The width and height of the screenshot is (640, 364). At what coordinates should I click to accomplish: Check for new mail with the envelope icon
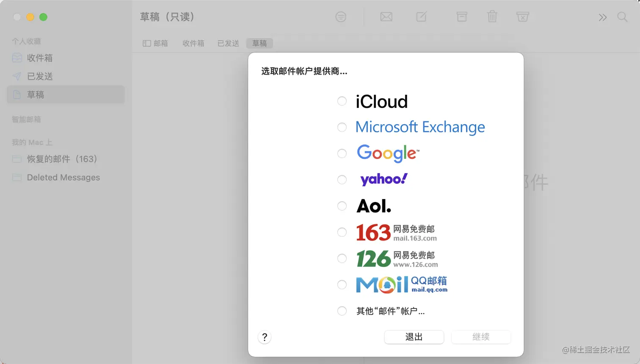click(386, 17)
